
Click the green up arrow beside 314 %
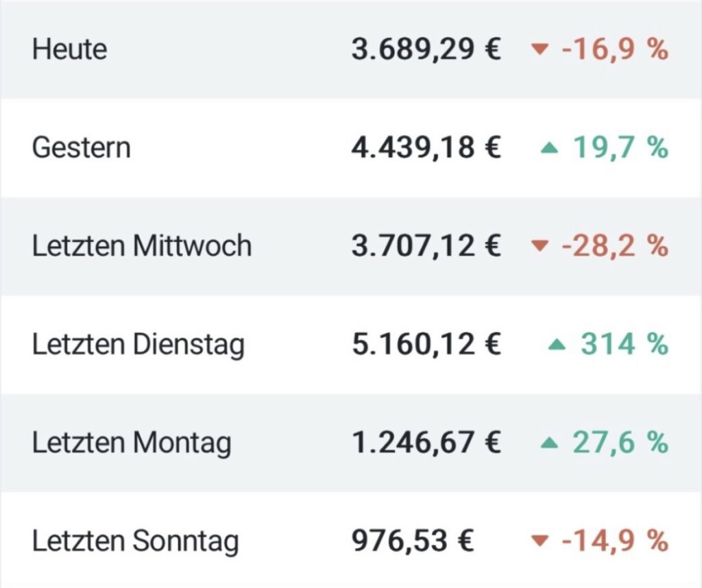[x=557, y=344]
